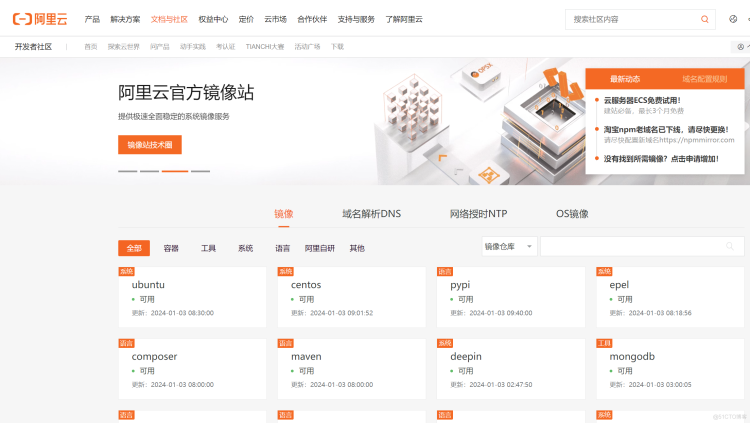Go to 首页 in the community sub-navigation

coord(90,46)
